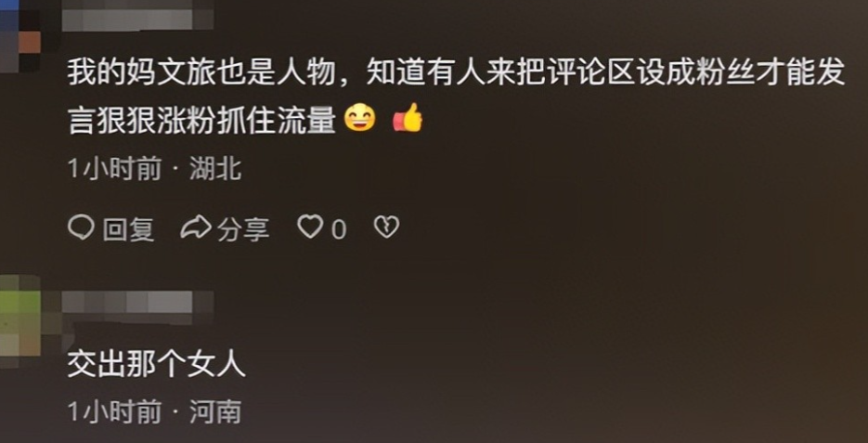Like the 湖北 comment with heart icon
This screenshot has width=868, height=443.
[x=311, y=228]
